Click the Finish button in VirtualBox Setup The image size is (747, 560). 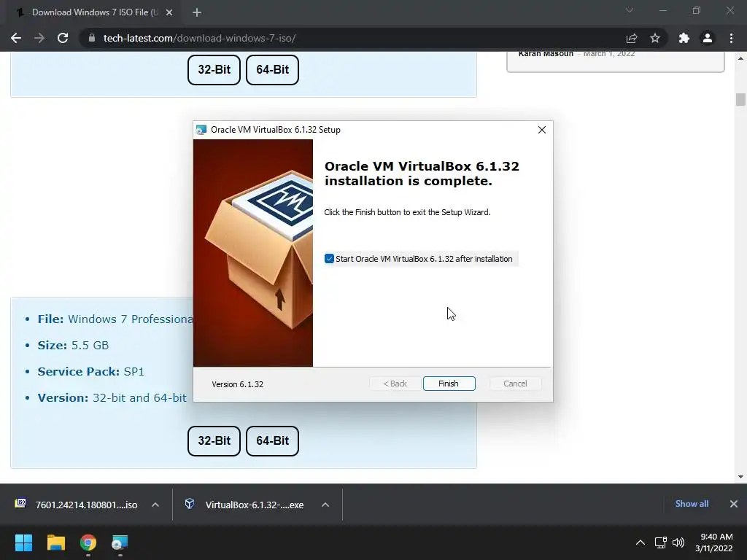pos(449,384)
